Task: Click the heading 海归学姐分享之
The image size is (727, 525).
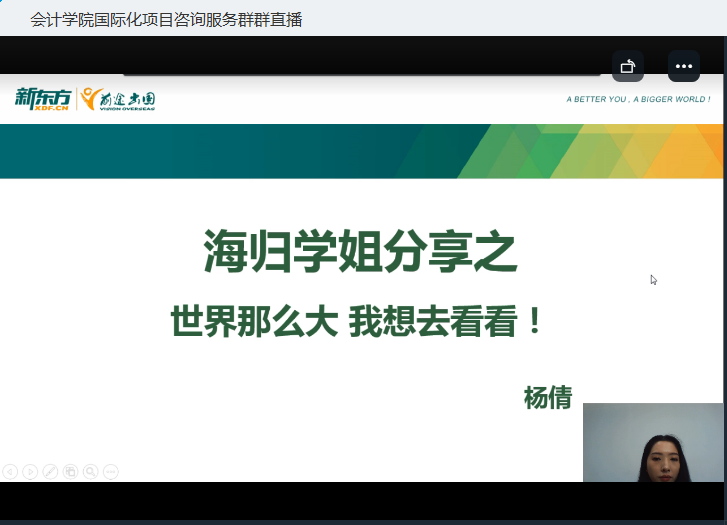Action: 361,252
